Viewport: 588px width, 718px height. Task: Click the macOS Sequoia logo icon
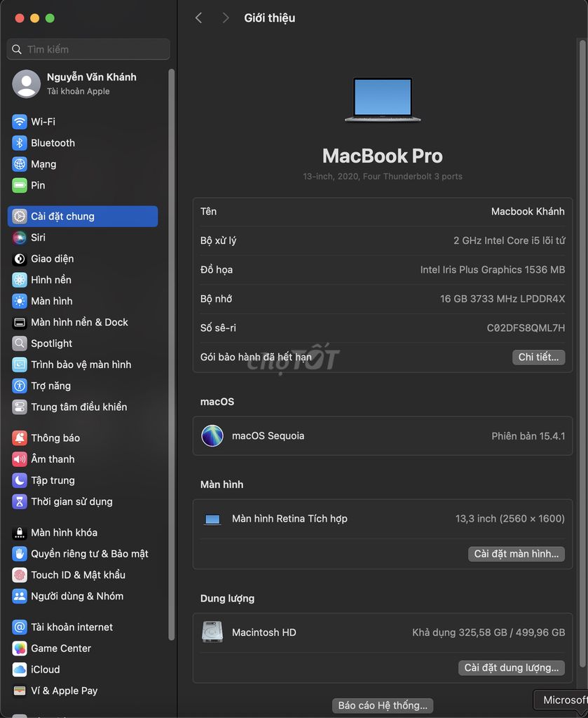point(212,436)
